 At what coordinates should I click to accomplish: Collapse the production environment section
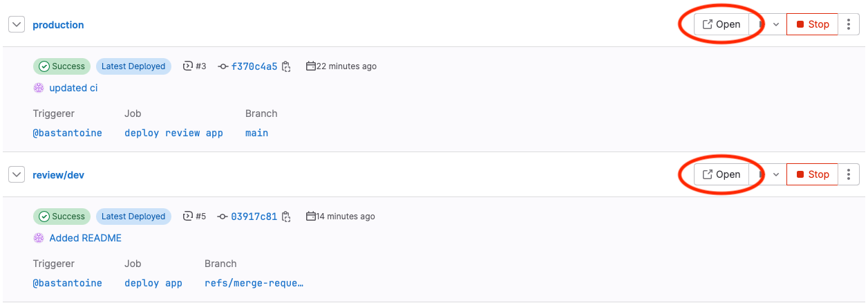pos(17,25)
